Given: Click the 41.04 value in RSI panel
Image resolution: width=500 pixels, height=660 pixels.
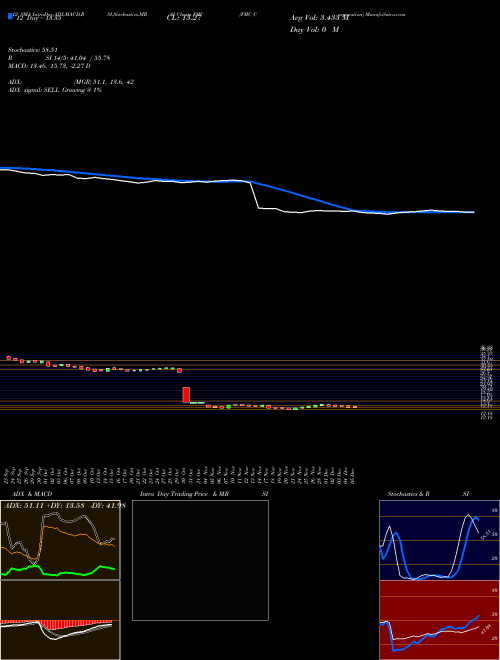Looking at the screenshot, I should [485, 630].
